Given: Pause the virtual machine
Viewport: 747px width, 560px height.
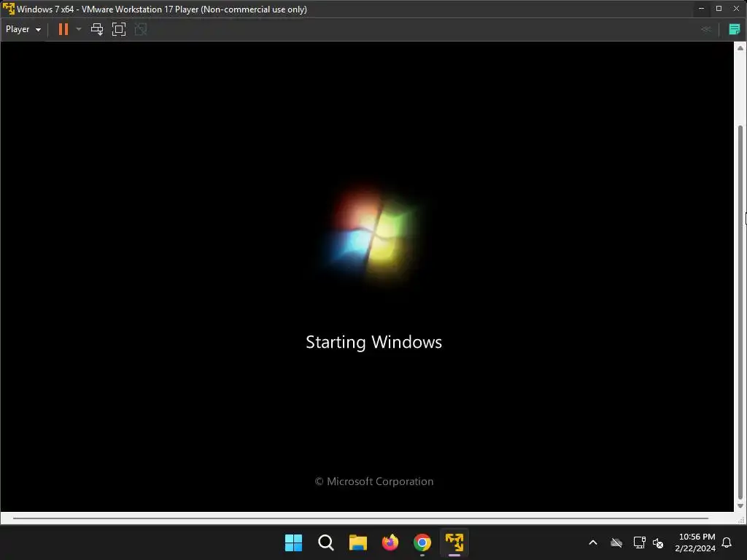Looking at the screenshot, I should (63, 29).
